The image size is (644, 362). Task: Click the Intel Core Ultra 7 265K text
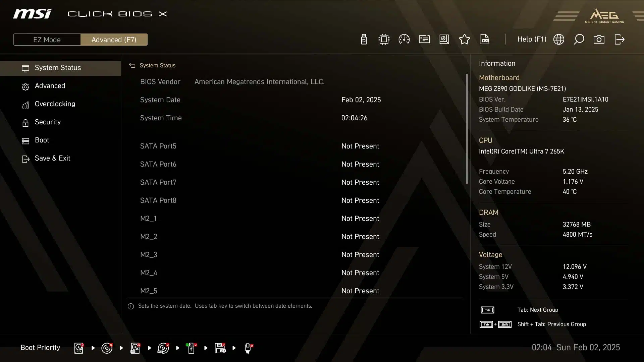click(x=521, y=152)
